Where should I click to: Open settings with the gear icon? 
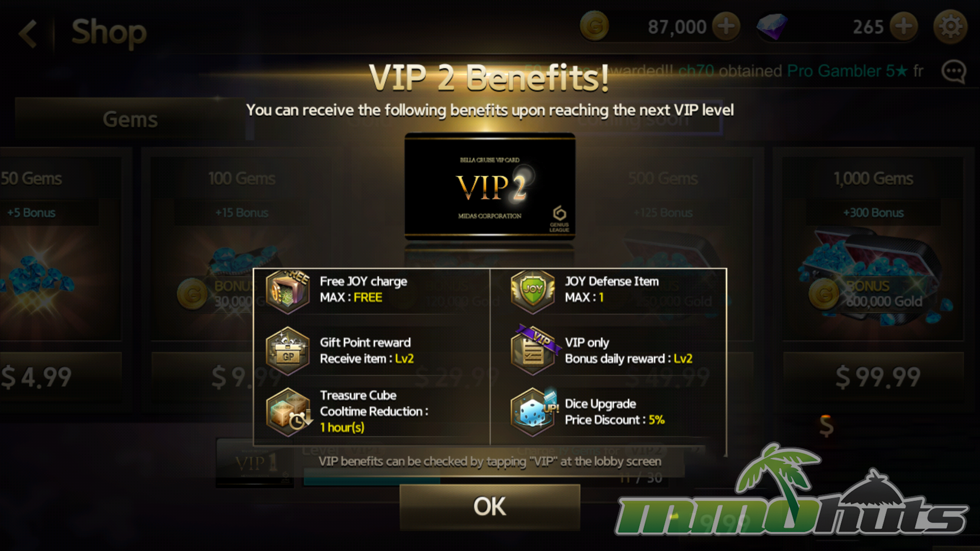950,27
